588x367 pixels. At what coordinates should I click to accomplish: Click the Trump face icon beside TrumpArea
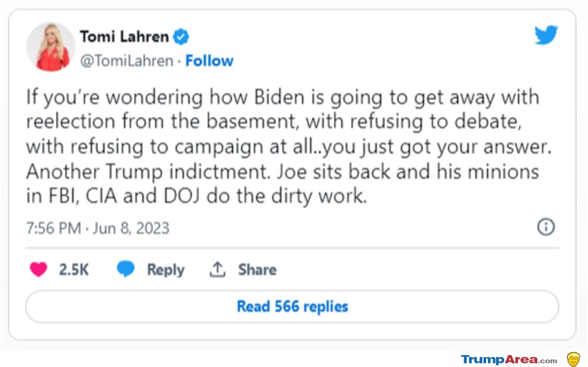[x=574, y=359]
